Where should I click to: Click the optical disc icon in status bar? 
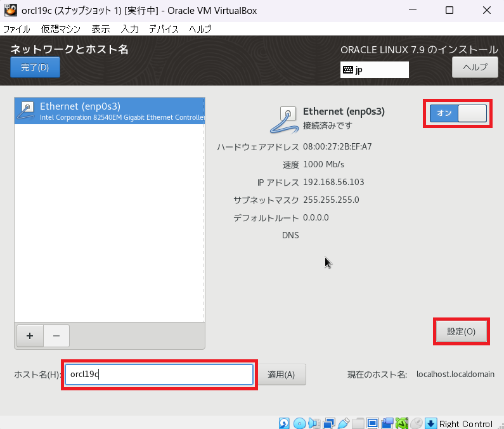(300, 423)
